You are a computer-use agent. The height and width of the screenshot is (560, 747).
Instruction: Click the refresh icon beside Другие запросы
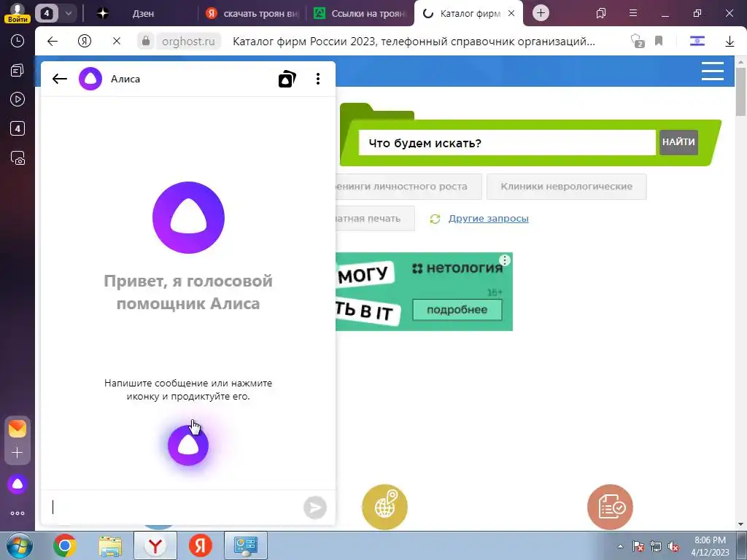[x=435, y=219]
